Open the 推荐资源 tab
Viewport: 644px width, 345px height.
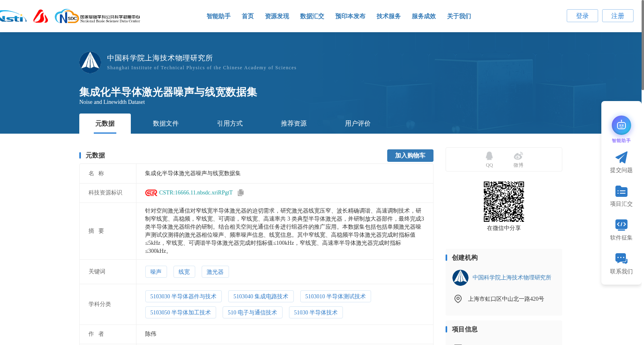tap(294, 124)
